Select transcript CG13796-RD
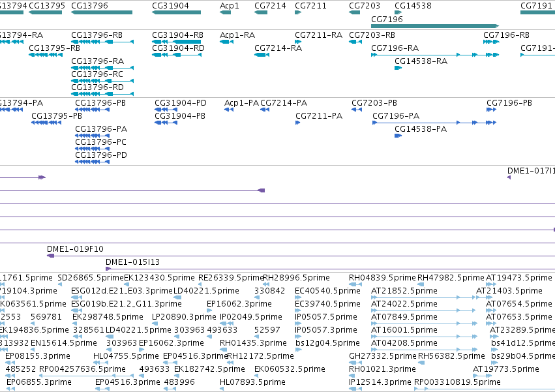The height and width of the screenshot is (392, 555). 102,94
